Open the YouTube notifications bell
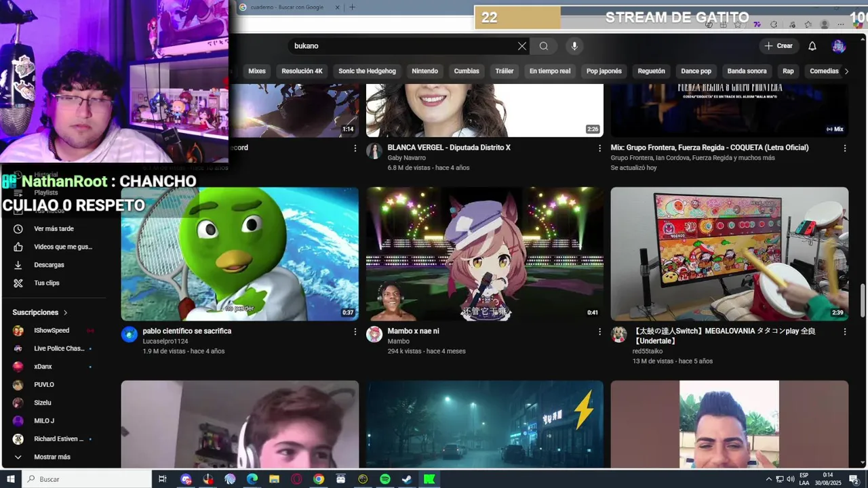Viewport: 868px width, 488px height. coord(812,46)
